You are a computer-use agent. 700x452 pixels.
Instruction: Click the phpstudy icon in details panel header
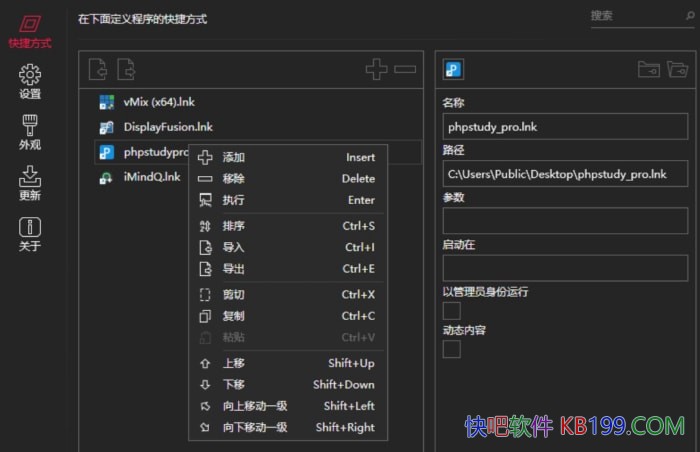[453, 69]
